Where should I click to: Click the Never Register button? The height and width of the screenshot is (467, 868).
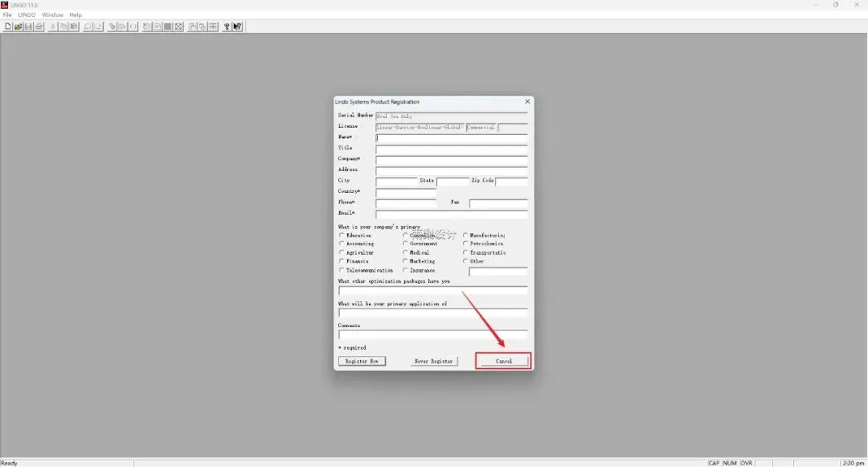[x=433, y=361]
